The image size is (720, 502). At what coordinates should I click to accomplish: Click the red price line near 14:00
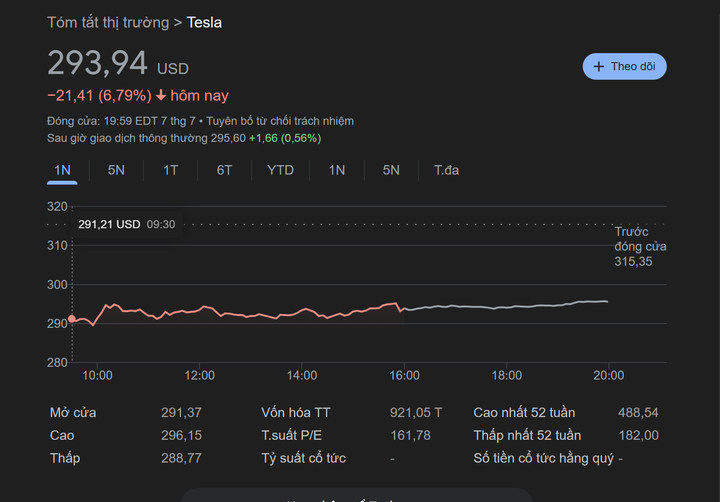[x=302, y=310]
